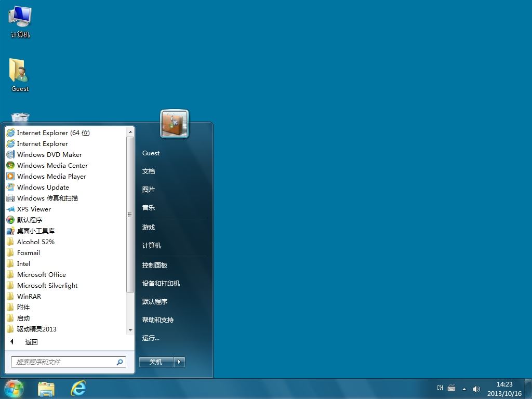
Task: Open Internet Explorer from the taskbar
Action: click(78, 389)
